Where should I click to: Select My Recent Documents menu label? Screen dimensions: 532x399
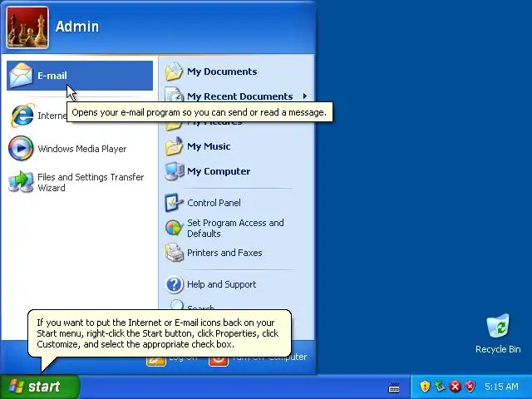[240, 96]
